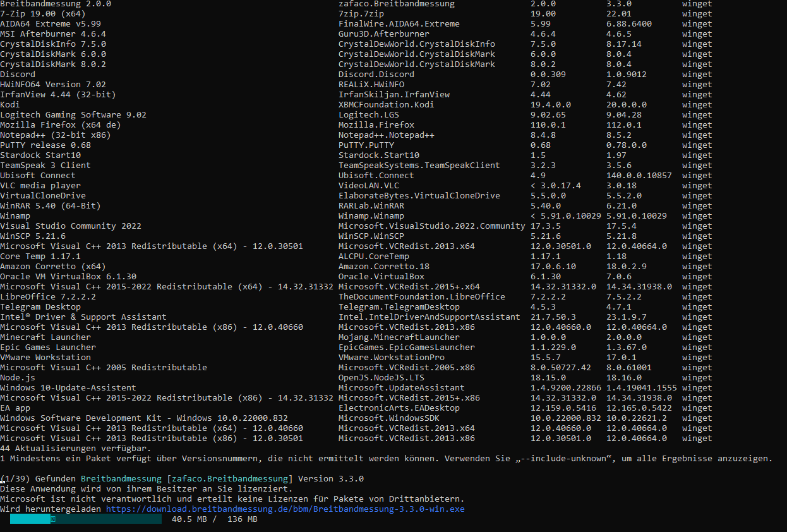Screen dimensions: 787x532
Task: Select '44 Aktualisierungen verfügbar.' line
Action: pos(76,449)
